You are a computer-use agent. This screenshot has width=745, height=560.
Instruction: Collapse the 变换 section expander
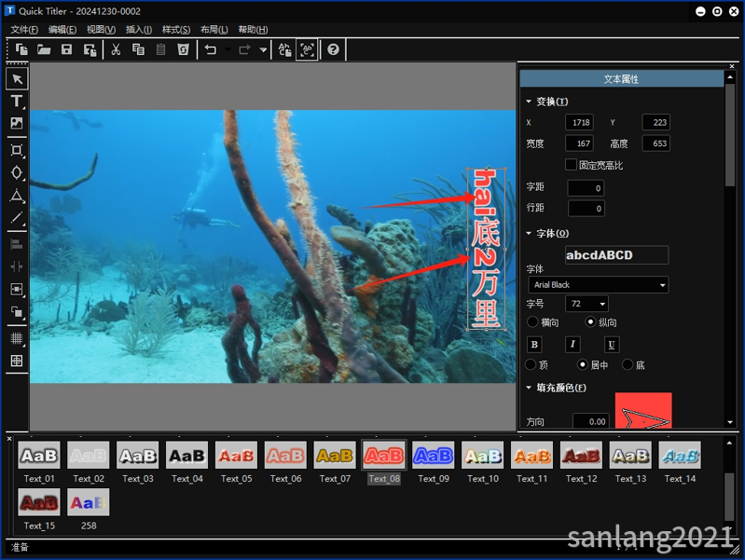click(529, 102)
